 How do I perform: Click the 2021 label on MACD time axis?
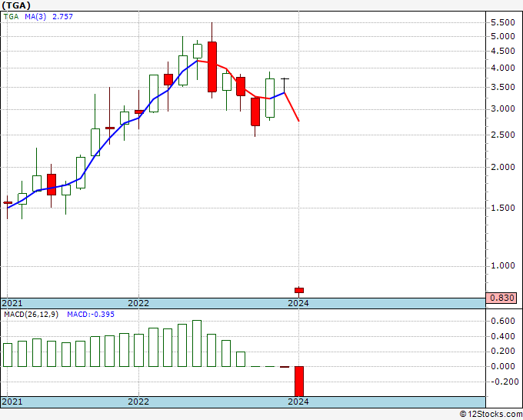(12, 402)
